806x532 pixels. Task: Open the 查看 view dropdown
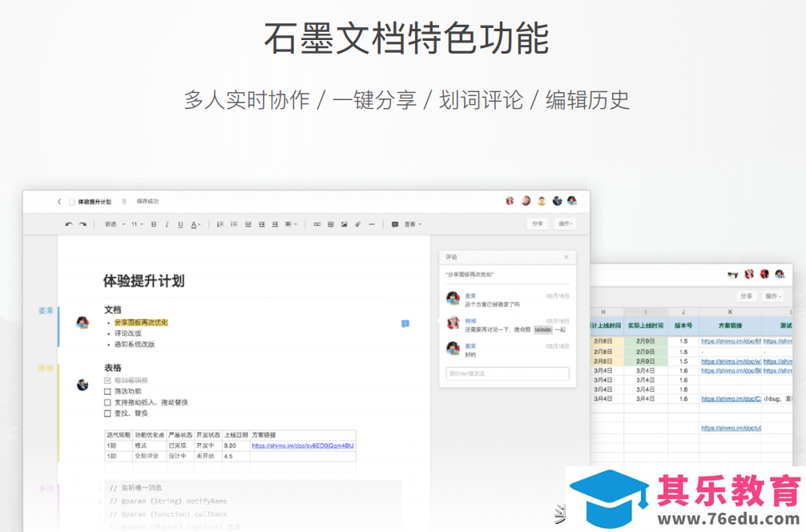pyautogui.click(x=413, y=224)
